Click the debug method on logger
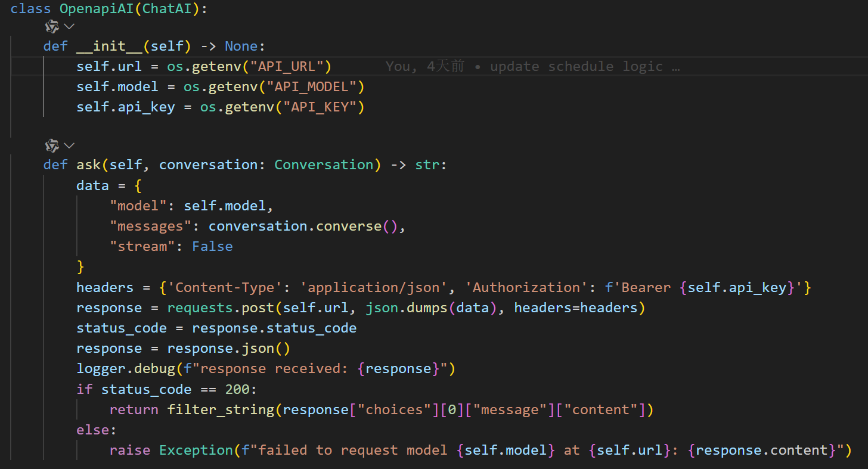This screenshot has width=868, height=469. point(154,369)
